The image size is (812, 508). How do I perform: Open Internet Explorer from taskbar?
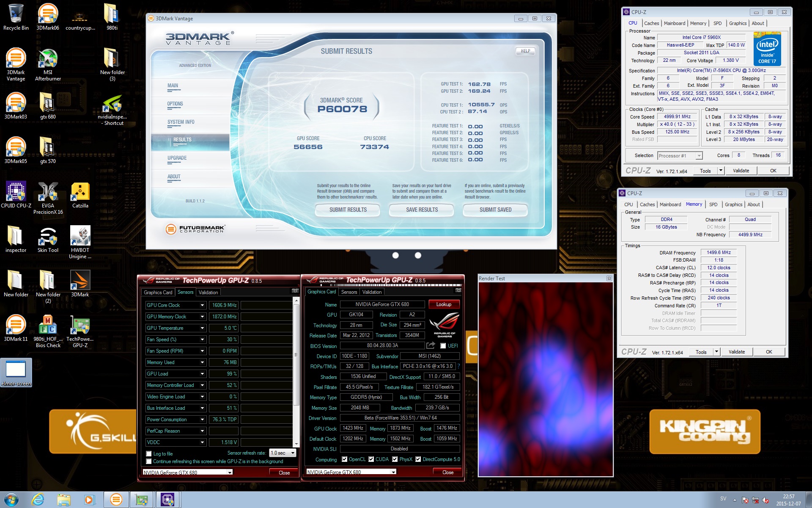38,500
